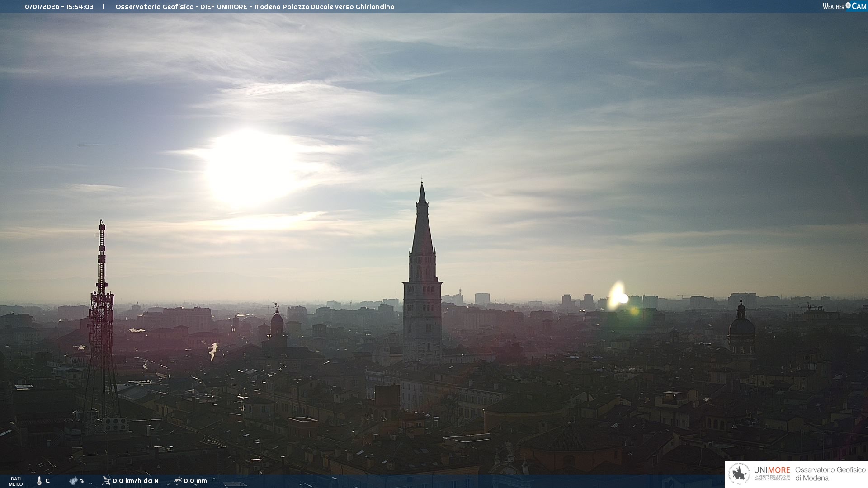Screen dimensions: 868x488
Task: Click the thermometer temperature icon
Action: (39, 481)
